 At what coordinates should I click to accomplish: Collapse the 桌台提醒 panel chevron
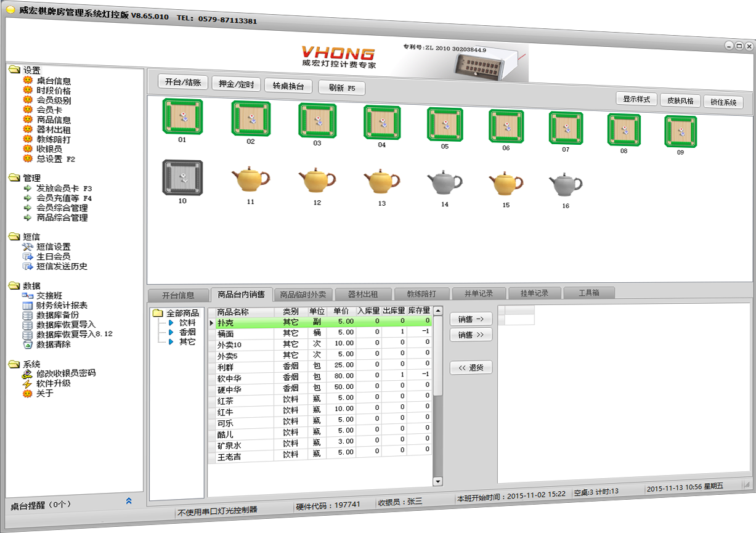[129, 501]
